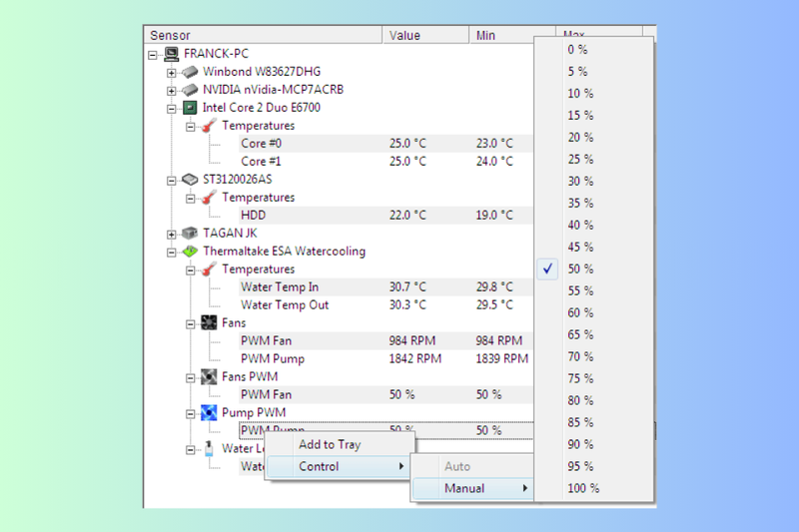This screenshot has width=799, height=532.
Task: Click thermometer icon under Thermaltake ESA Watercooling
Action: point(209,269)
